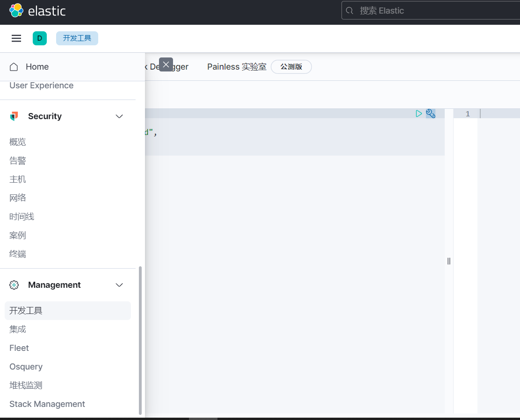
Task: Run request with the play icon
Action: 419,114
